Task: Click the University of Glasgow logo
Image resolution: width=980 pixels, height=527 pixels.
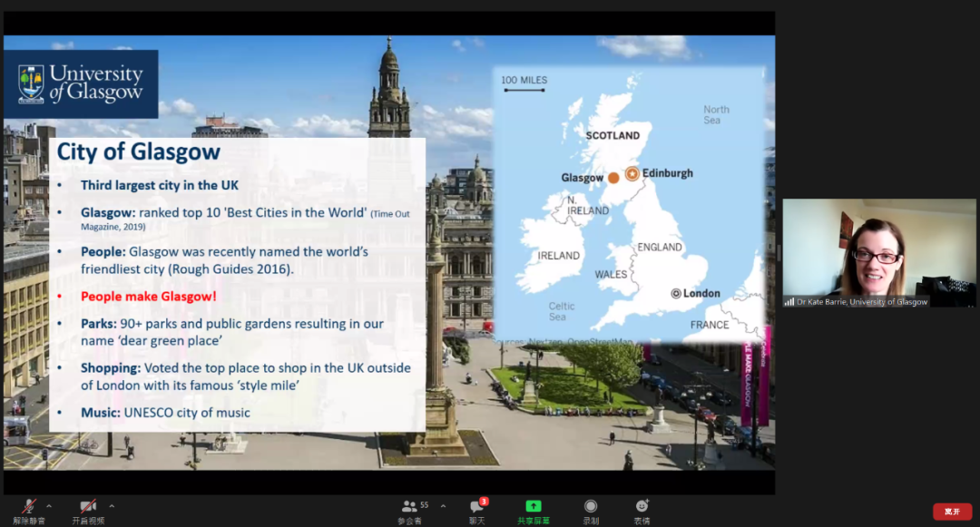Action: click(82, 84)
